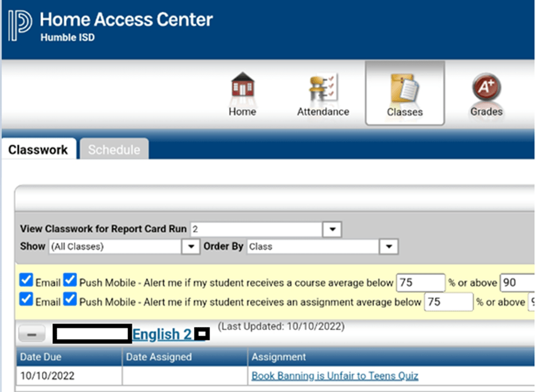Viewport: 543px width, 392px height.
Task: Expand the Show classes dropdown
Action: [x=191, y=247]
